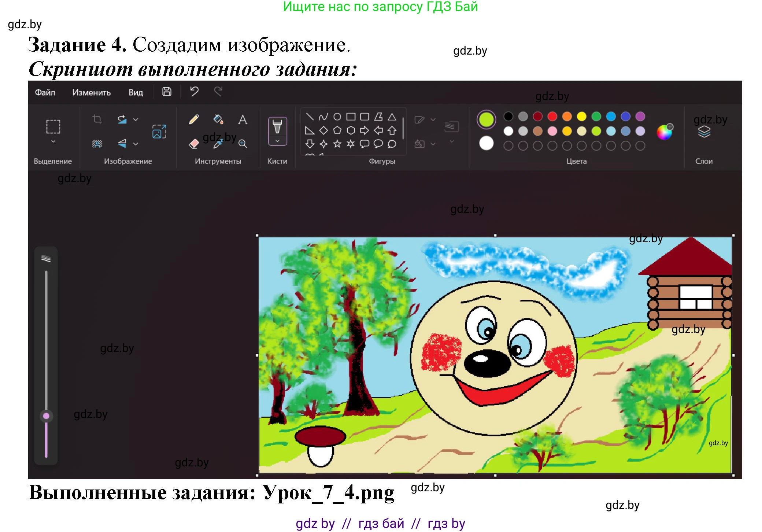The height and width of the screenshot is (532, 762).
Task: Open the Файл menu
Action: 45,92
